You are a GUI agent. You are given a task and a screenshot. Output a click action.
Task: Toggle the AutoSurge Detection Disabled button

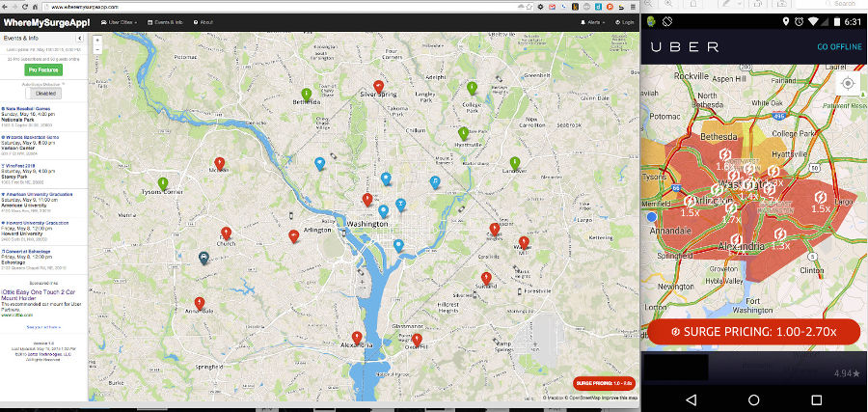[x=43, y=94]
